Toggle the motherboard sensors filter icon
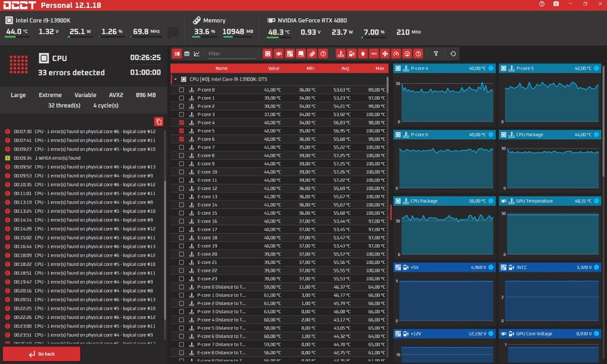Image resolution: width=607 pixels, height=364 pixels. coord(289,54)
